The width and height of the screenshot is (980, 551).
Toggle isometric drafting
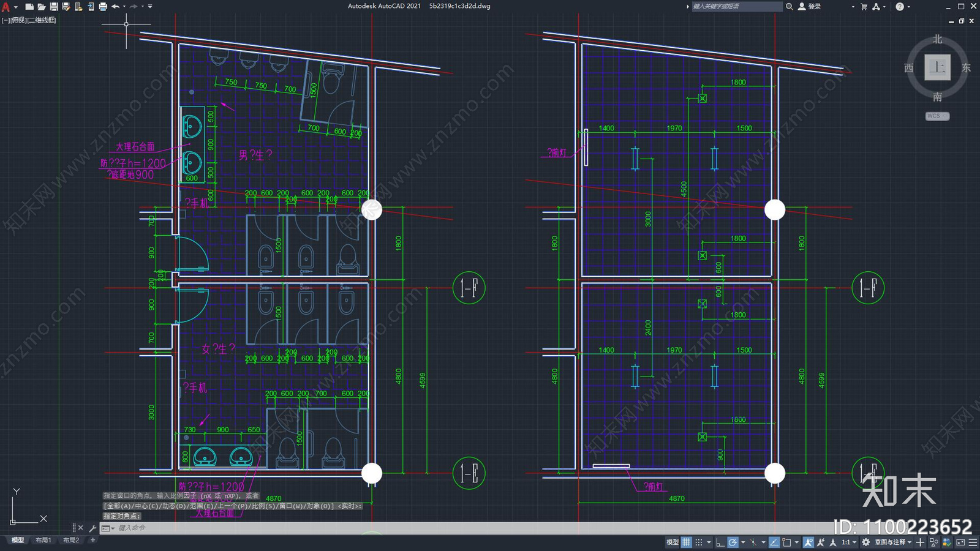tap(753, 542)
